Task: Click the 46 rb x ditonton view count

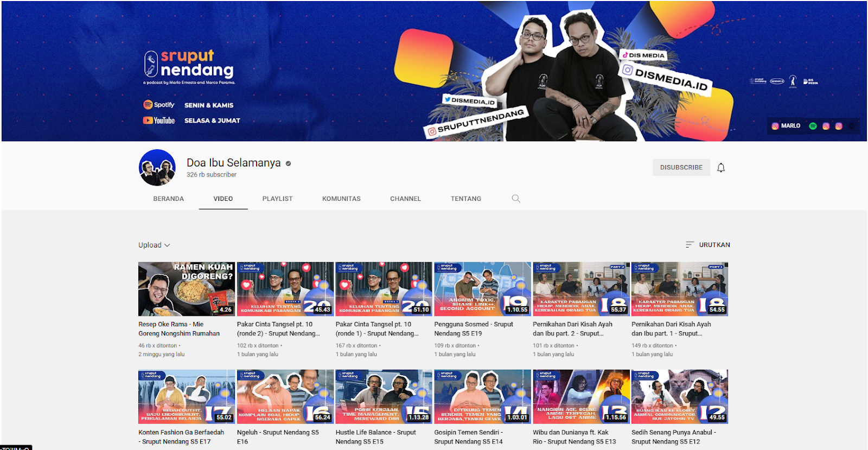Action: (x=158, y=346)
